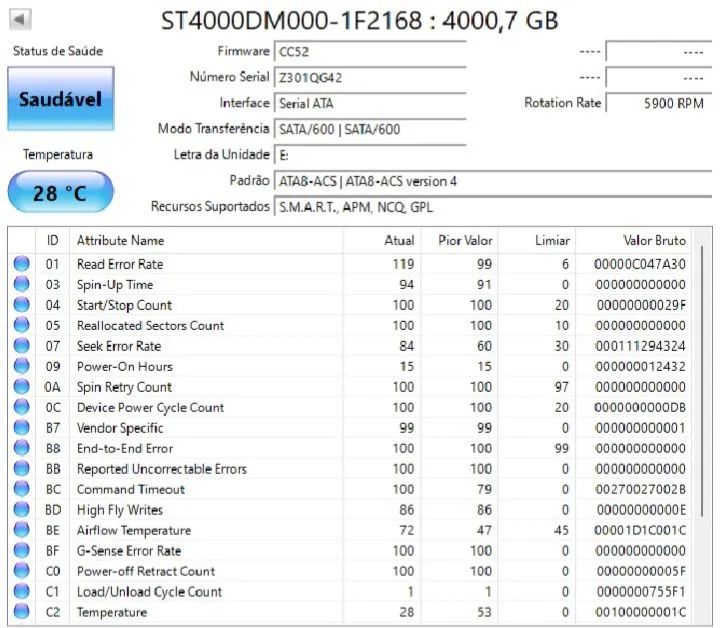Click the status icon for Spin Retry Count

(22, 387)
